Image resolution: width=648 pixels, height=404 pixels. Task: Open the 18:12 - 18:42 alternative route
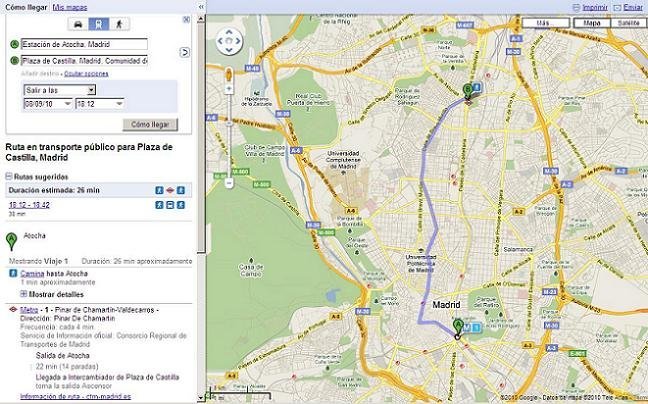click(x=29, y=205)
